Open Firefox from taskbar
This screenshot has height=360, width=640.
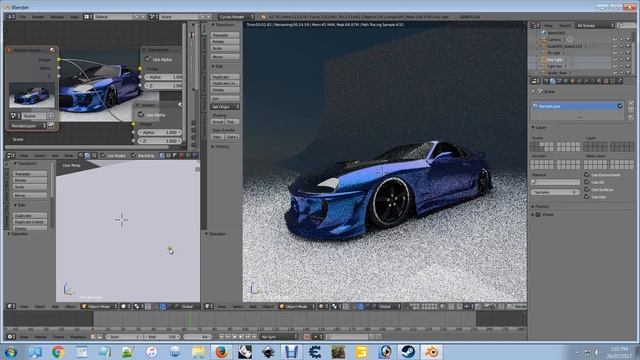pyautogui.click(x=221, y=352)
